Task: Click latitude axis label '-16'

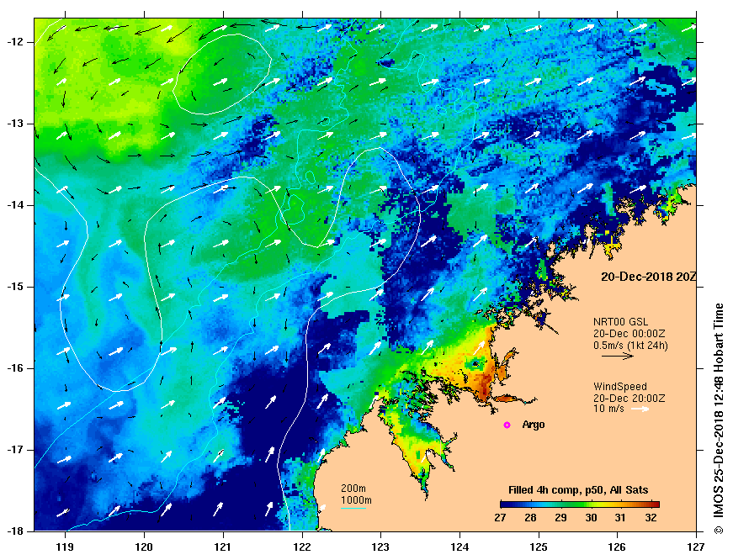Action: point(15,368)
